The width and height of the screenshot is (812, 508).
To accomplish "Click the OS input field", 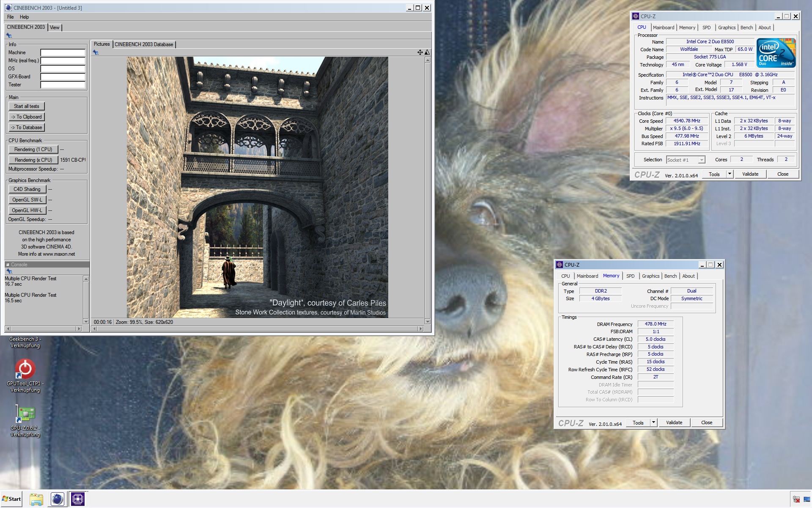I will click(x=63, y=69).
